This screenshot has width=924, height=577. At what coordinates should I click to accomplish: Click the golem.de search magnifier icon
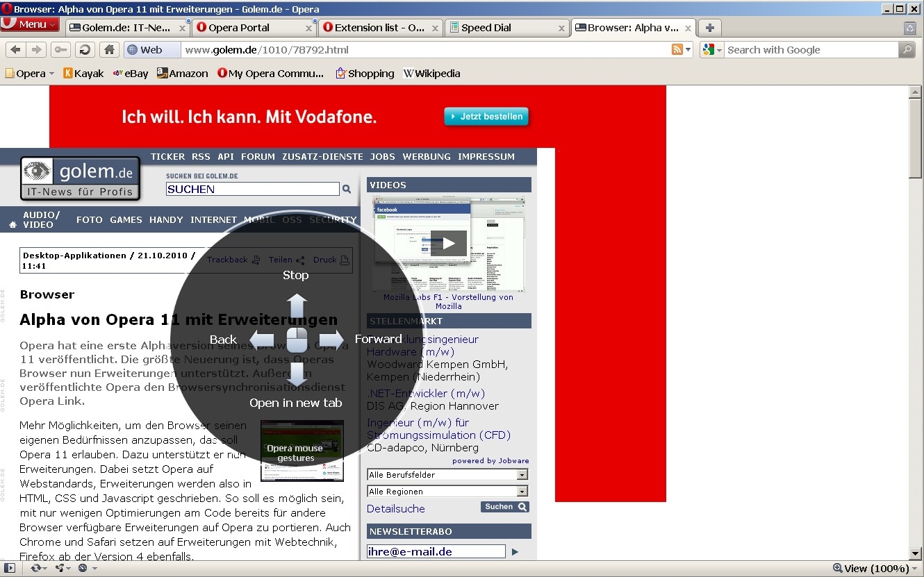coord(347,189)
